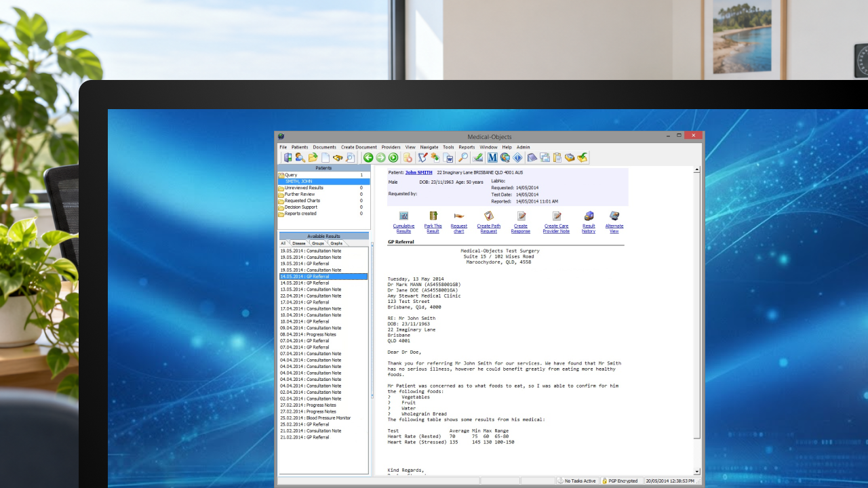Click the Cumulative Results link
Image resolution: width=868 pixels, height=488 pixels.
pos(403,228)
